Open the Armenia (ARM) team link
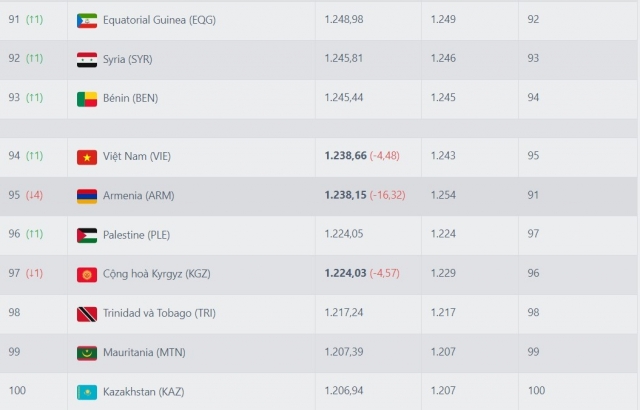This screenshot has height=410, width=640. (x=138, y=195)
